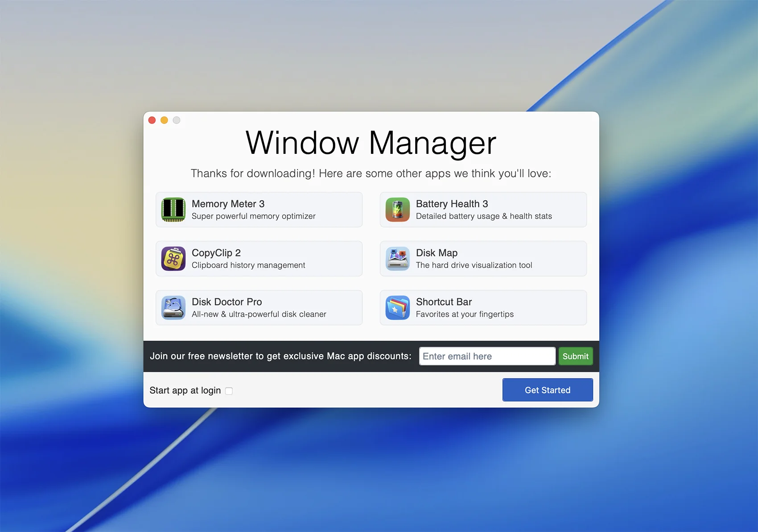Open the Disk Doctor Pro title link
Image resolution: width=758 pixels, height=532 pixels.
coord(227,302)
